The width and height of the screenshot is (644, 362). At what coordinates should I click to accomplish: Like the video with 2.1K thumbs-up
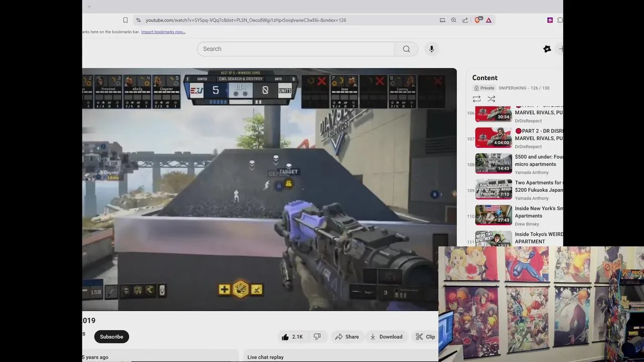tap(292, 337)
